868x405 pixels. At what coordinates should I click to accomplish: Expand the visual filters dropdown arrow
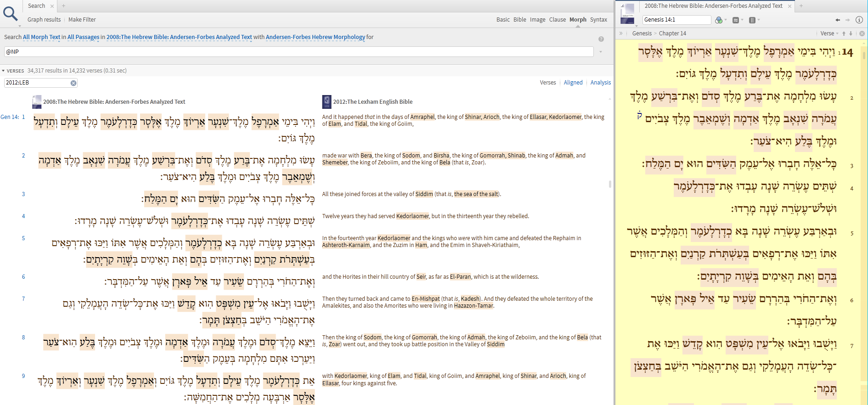pos(726,20)
